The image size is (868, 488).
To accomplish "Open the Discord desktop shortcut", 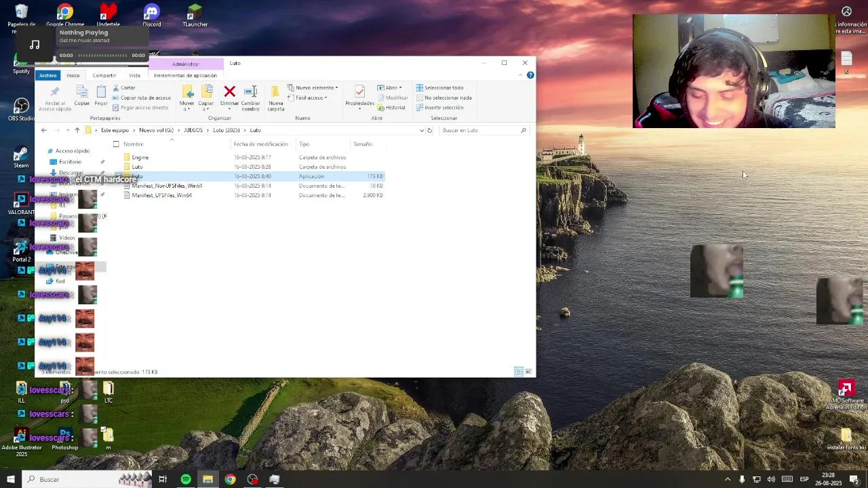I will pyautogui.click(x=152, y=16).
